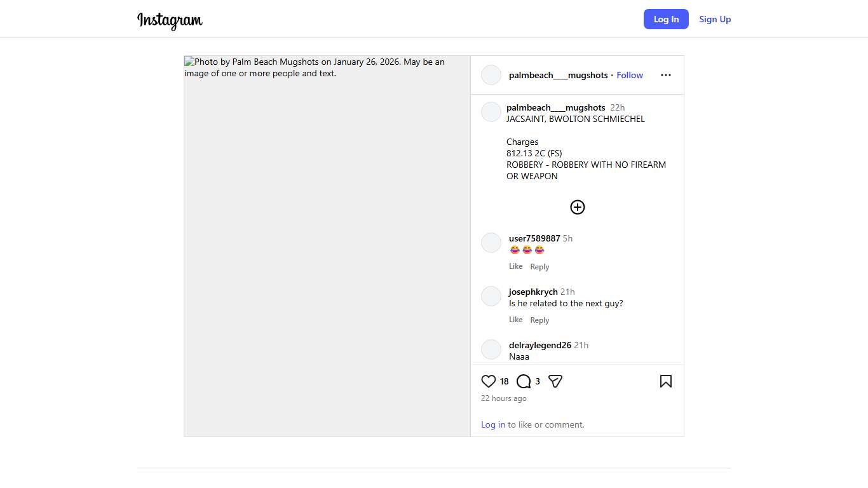This screenshot has width=868, height=488.
Task: Reply to user7589887's comment
Action: point(539,267)
